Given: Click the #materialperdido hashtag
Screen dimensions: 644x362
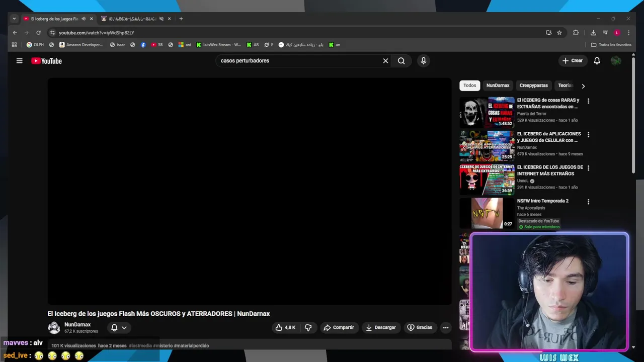Looking at the screenshot, I should [x=191, y=346].
